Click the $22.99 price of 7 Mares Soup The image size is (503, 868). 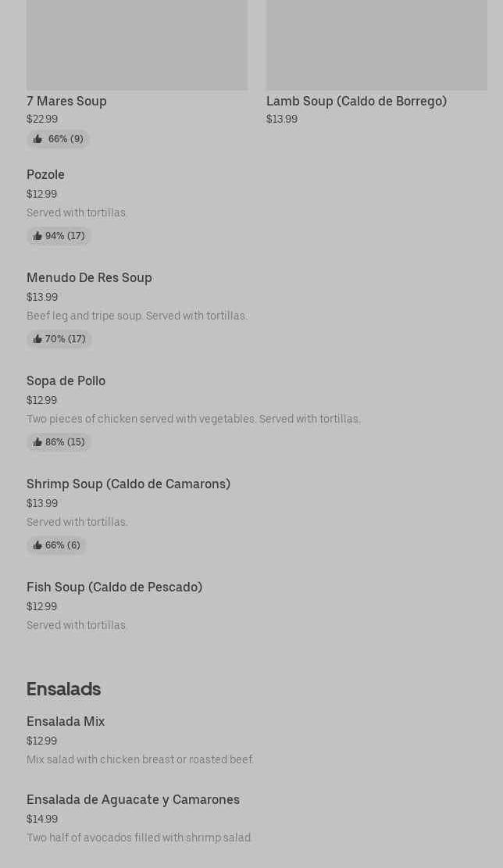(x=42, y=119)
